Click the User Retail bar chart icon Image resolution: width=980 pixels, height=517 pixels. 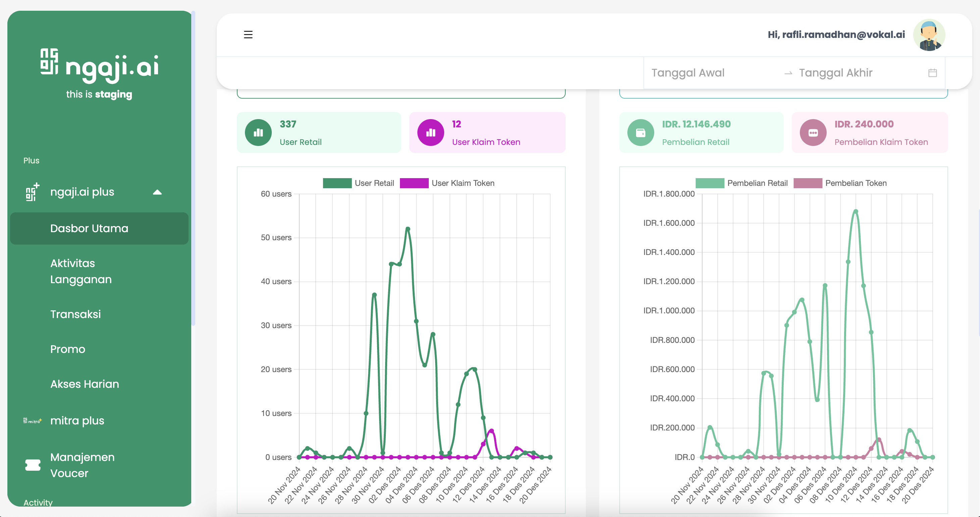tap(258, 133)
